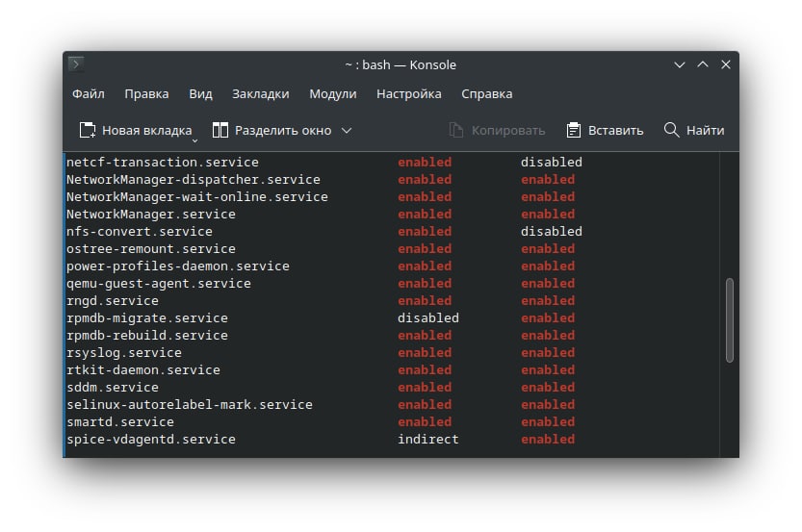Paste using the Вставить toolbar icon
802x532 pixels.
click(574, 130)
